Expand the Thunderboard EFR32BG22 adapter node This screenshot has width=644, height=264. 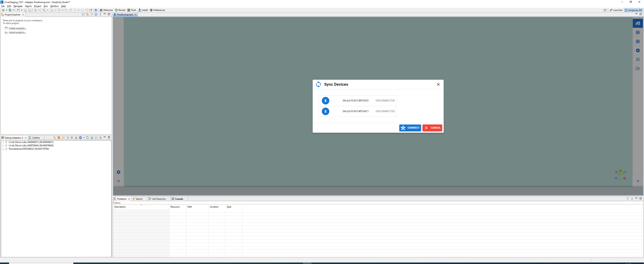[3, 149]
